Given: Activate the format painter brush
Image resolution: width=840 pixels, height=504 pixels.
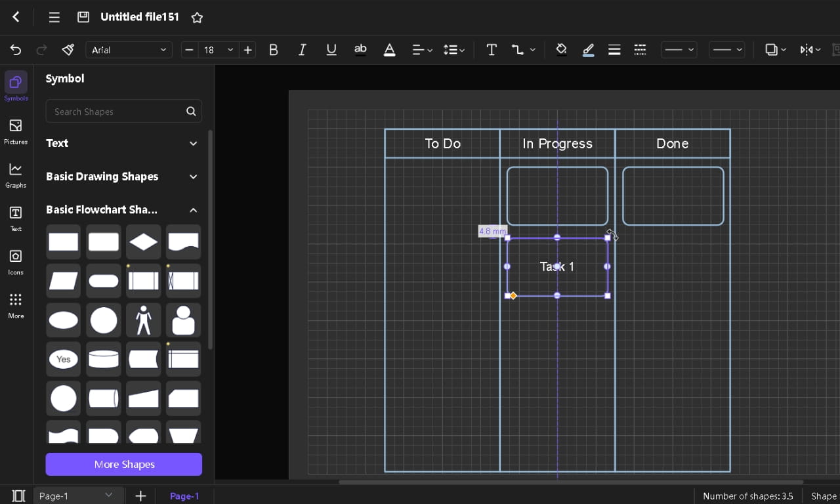Looking at the screenshot, I should [x=68, y=50].
